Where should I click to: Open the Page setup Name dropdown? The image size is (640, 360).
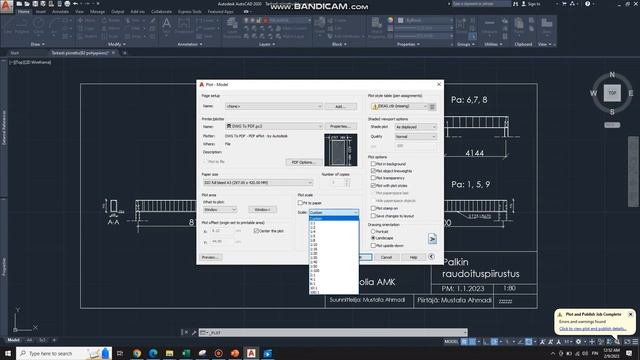click(273, 106)
